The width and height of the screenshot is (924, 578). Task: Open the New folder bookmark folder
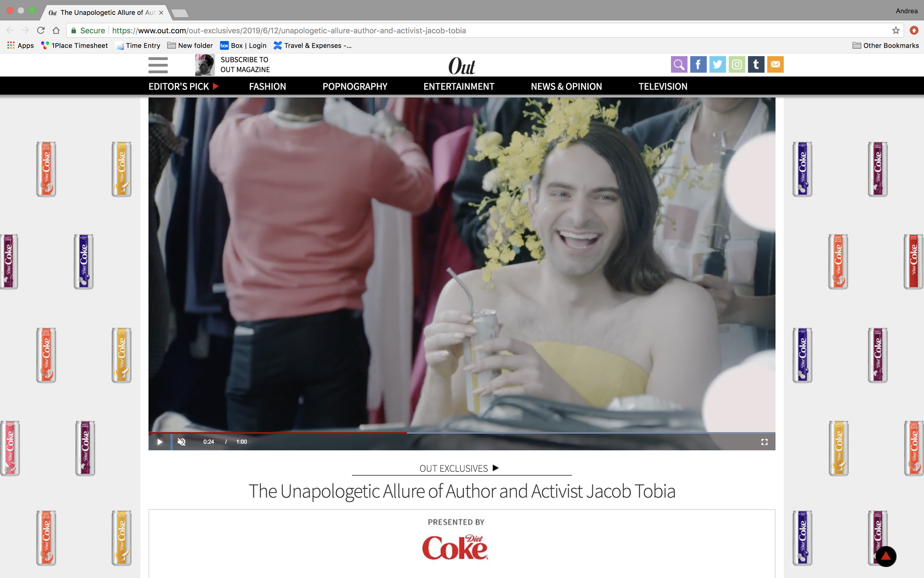(x=190, y=45)
